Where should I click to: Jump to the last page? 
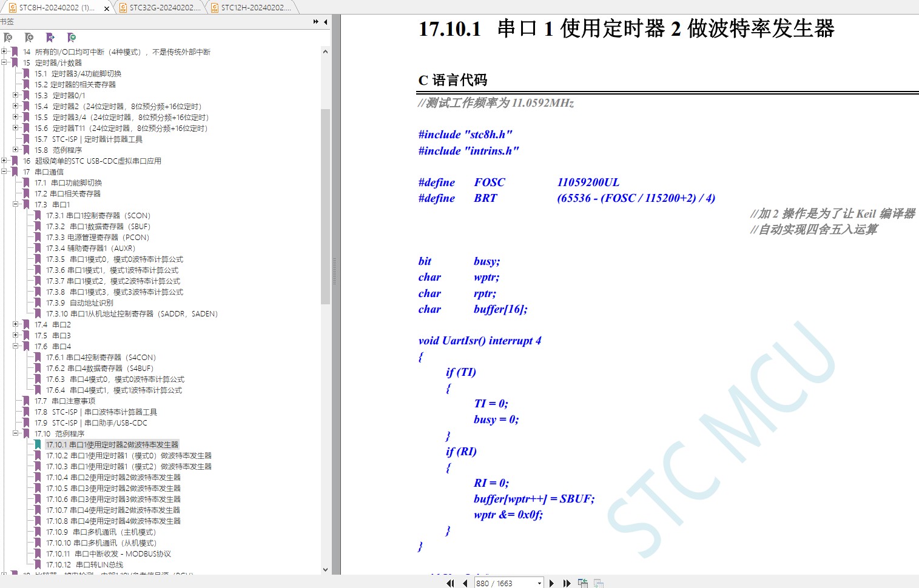(567, 583)
